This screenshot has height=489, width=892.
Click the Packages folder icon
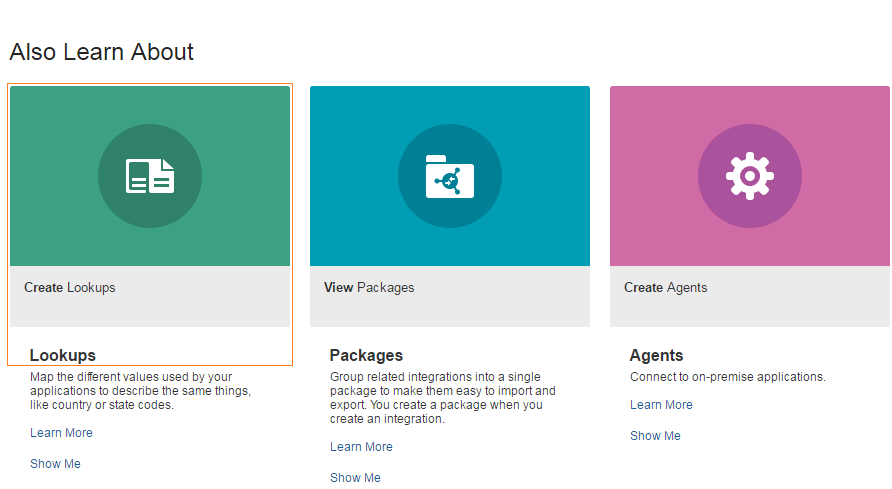point(450,176)
